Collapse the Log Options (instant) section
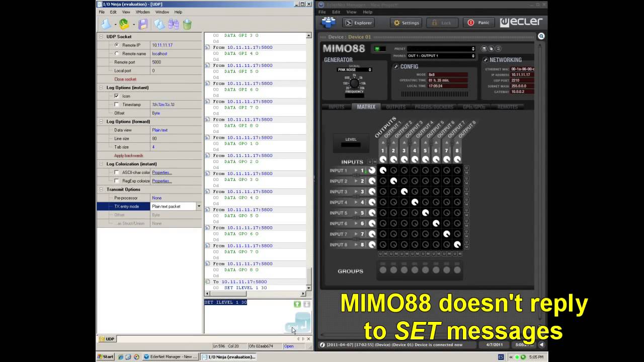The image size is (644, 362). tap(101, 87)
